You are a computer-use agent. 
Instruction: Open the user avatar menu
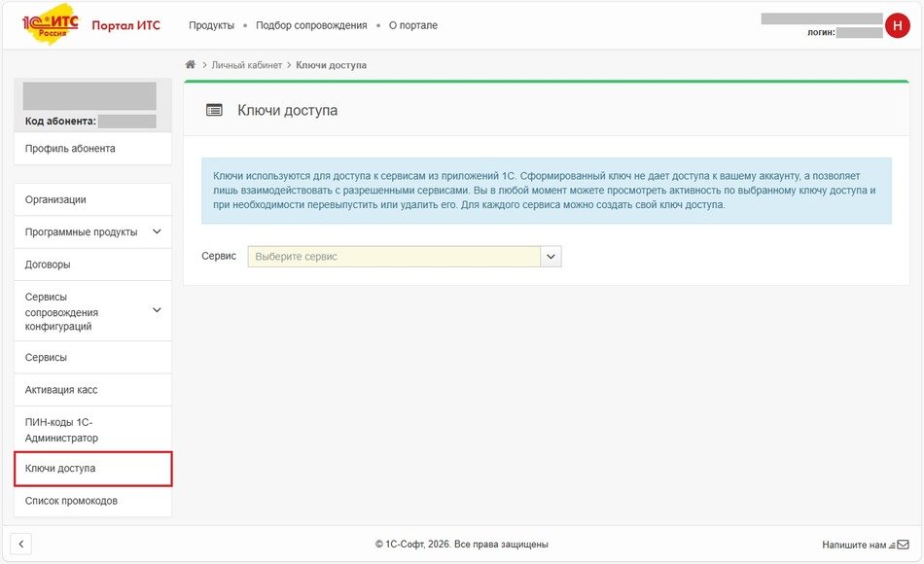click(x=897, y=26)
